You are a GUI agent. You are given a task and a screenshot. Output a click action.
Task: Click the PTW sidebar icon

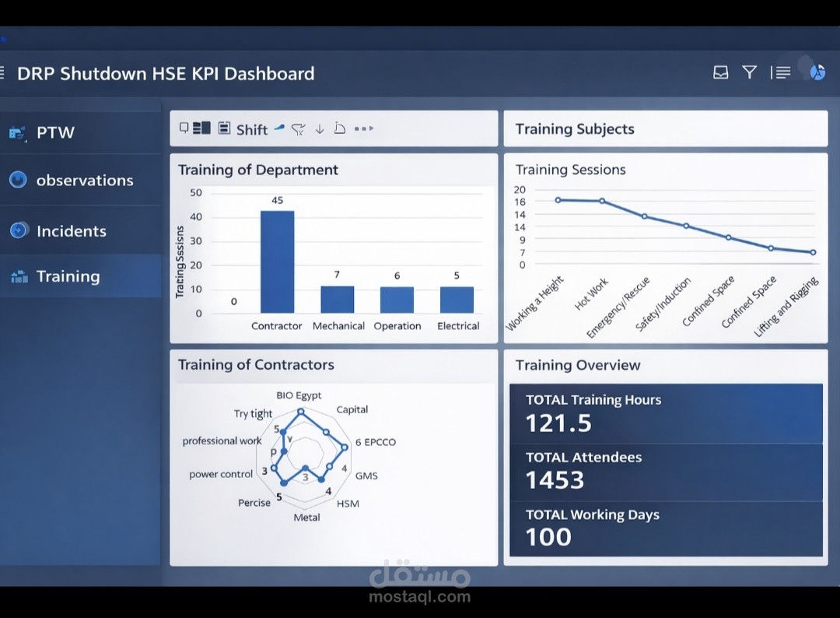(x=18, y=132)
